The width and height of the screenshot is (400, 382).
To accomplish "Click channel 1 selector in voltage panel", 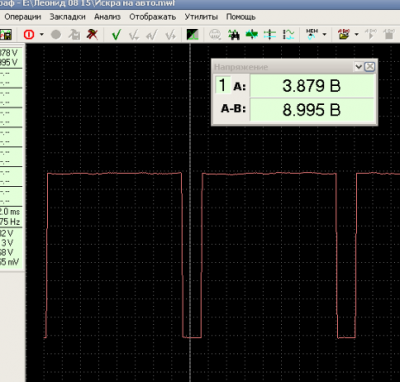I will [223, 85].
